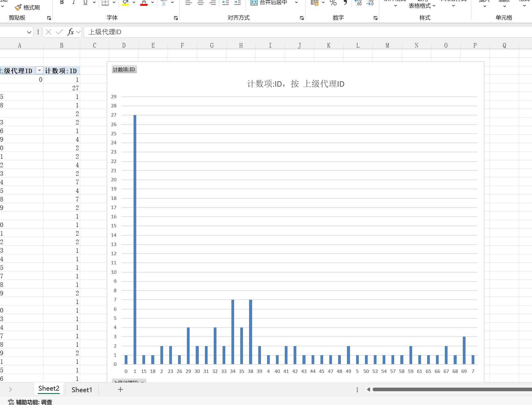This screenshot has width=532, height=405.
Task: Add a new sheet with plus button
Action: tap(120, 389)
